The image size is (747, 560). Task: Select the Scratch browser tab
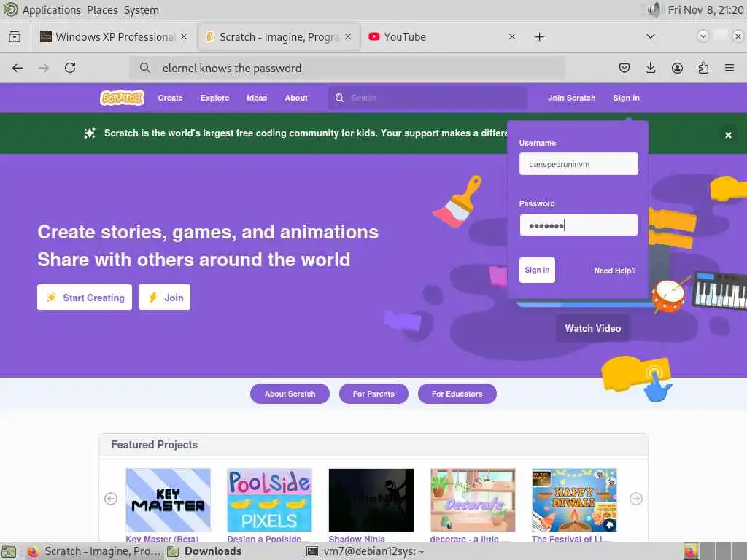point(279,36)
